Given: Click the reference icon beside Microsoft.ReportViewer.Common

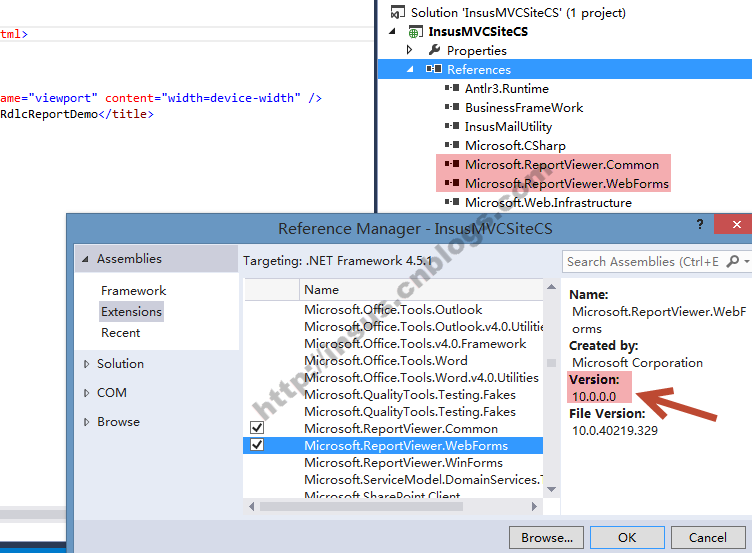Looking at the screenshot, I should coord(452,164).
